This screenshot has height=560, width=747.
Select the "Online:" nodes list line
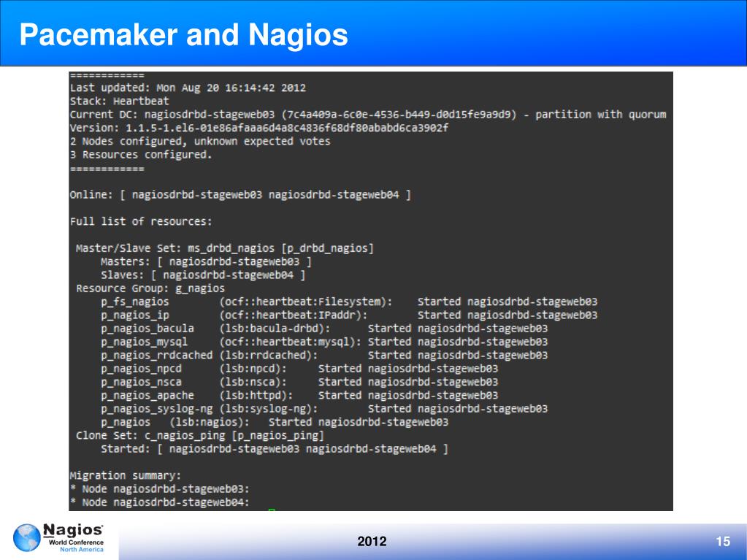[240, 194]
